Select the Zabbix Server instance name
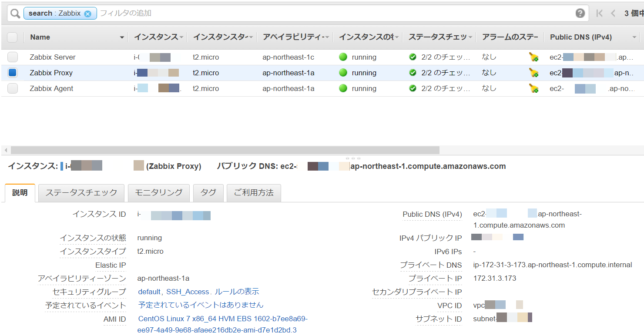 pos(53,57)
